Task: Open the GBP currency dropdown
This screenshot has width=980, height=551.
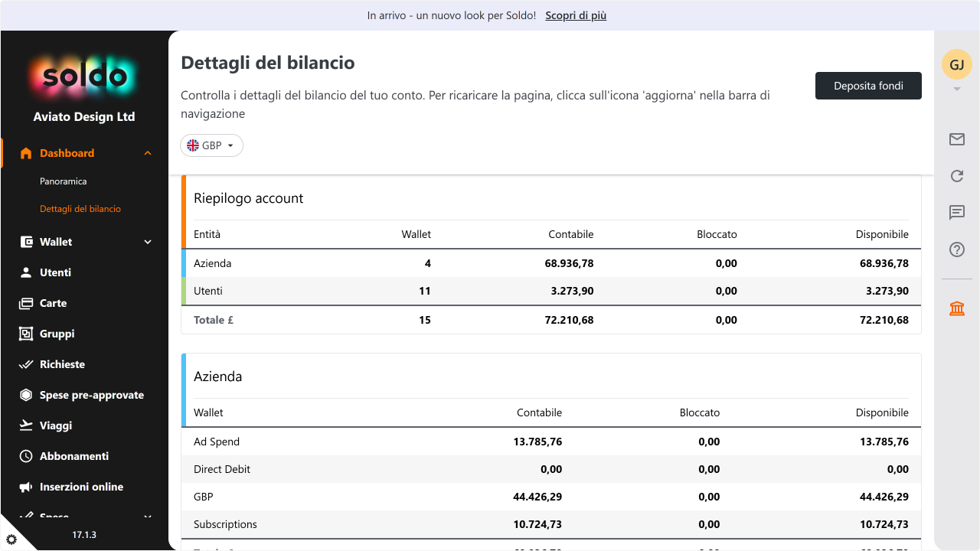Action: pyautogui.click(x=212, y=145)
